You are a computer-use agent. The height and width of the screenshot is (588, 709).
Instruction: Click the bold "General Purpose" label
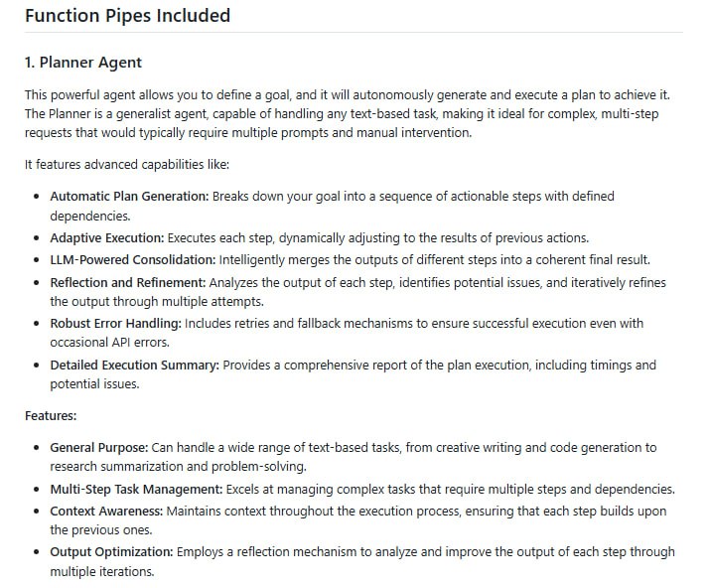[x=100, y=448]
